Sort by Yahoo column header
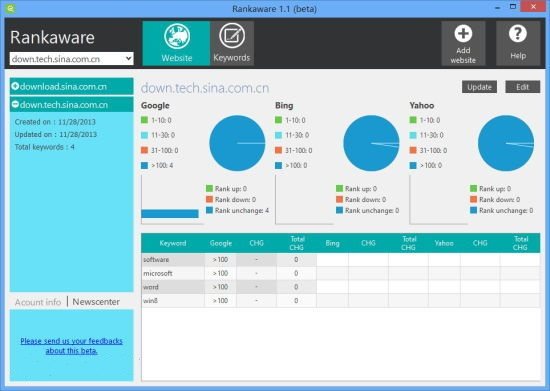Viewport: 550px width, 391px height. pos(444,243)
